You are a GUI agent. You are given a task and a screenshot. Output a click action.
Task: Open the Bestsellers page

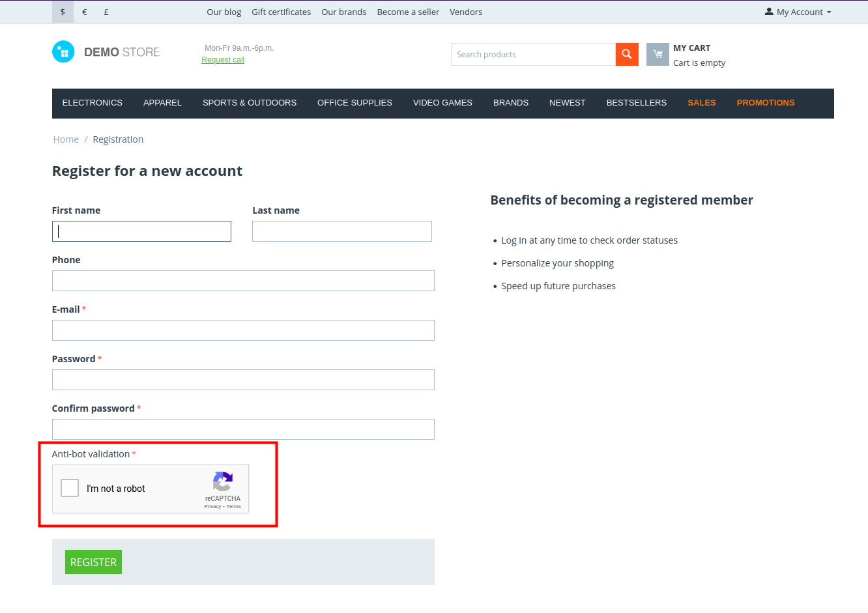[x=637, y=103]
